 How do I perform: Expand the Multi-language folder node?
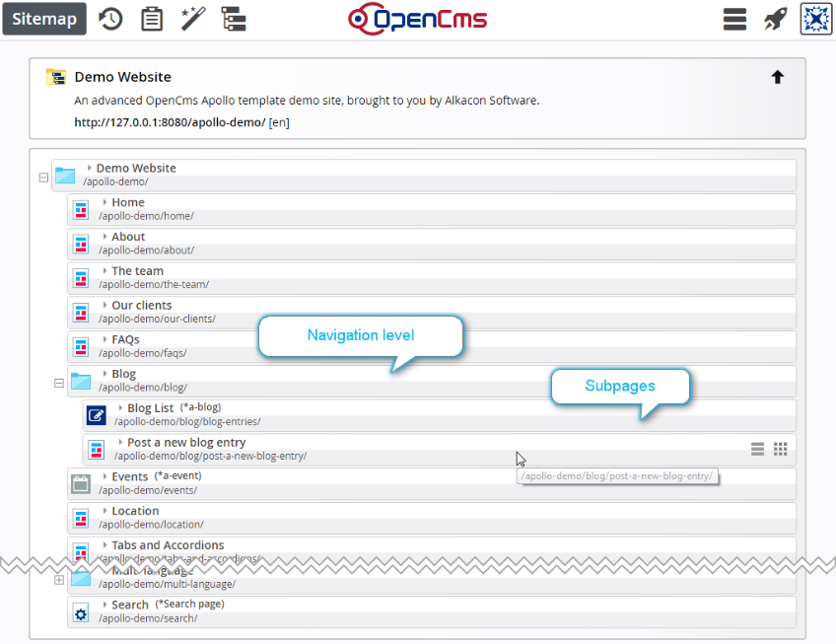pos(59,579)
